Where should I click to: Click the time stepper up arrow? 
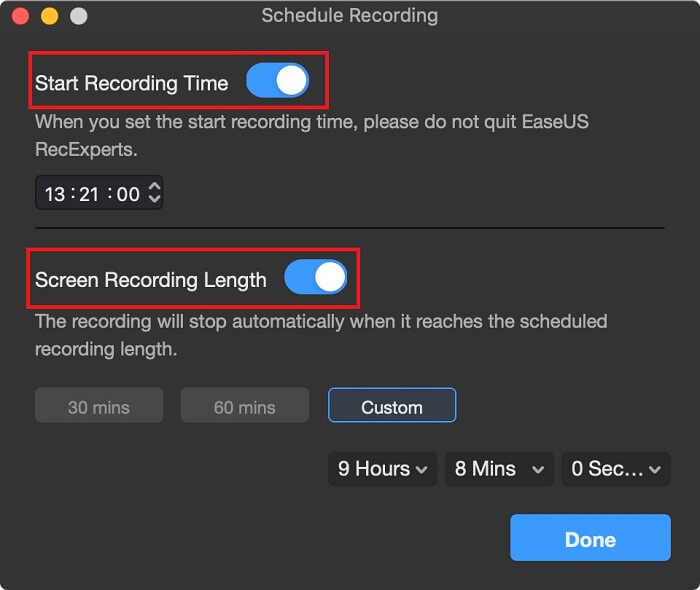(154, 187)
